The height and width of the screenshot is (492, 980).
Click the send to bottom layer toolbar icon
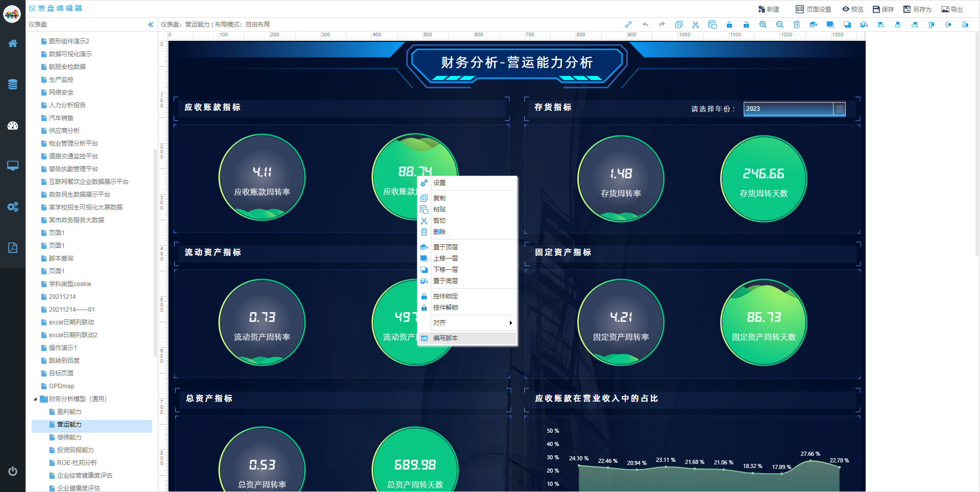click(864, 25)
